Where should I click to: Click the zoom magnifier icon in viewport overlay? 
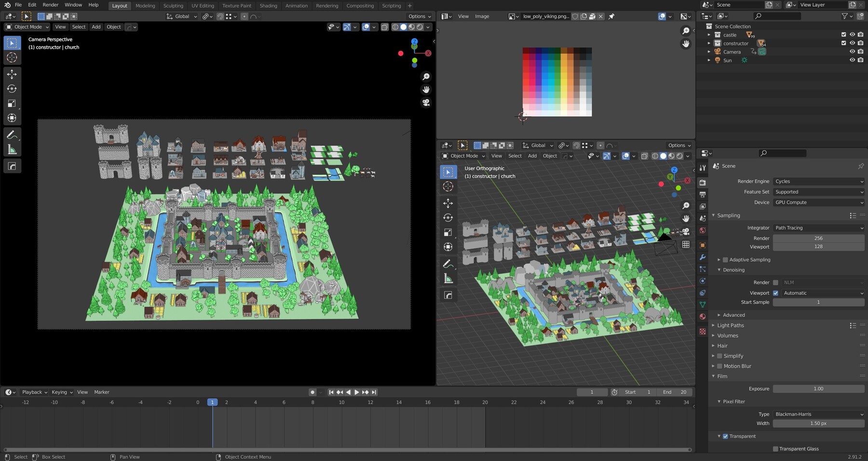tap(426, 76)
